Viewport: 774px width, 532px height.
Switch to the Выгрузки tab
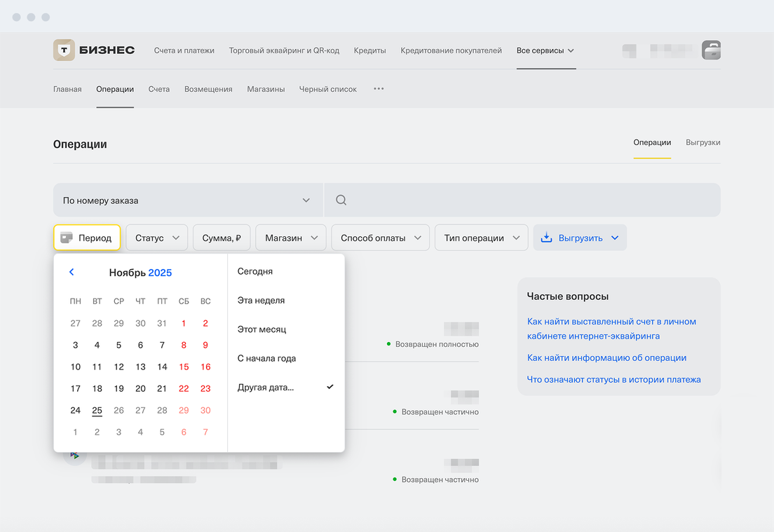(702, 142)
